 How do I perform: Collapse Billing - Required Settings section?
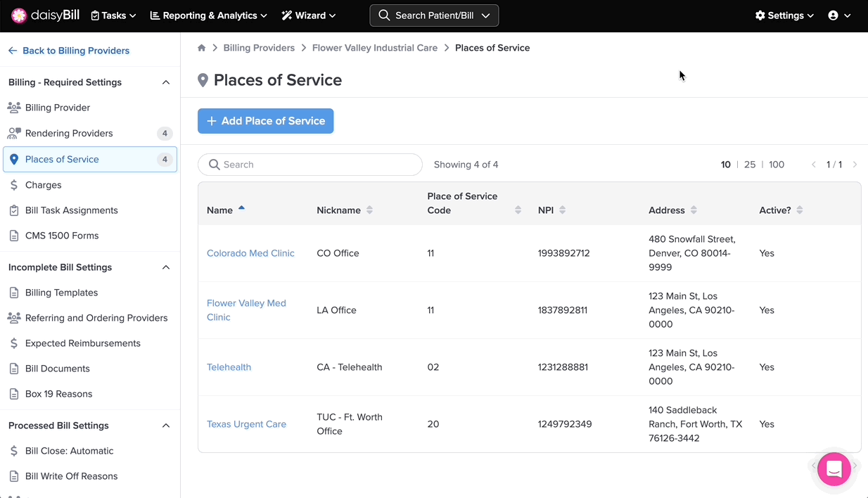pyautogui.click(x=166, y=82)
